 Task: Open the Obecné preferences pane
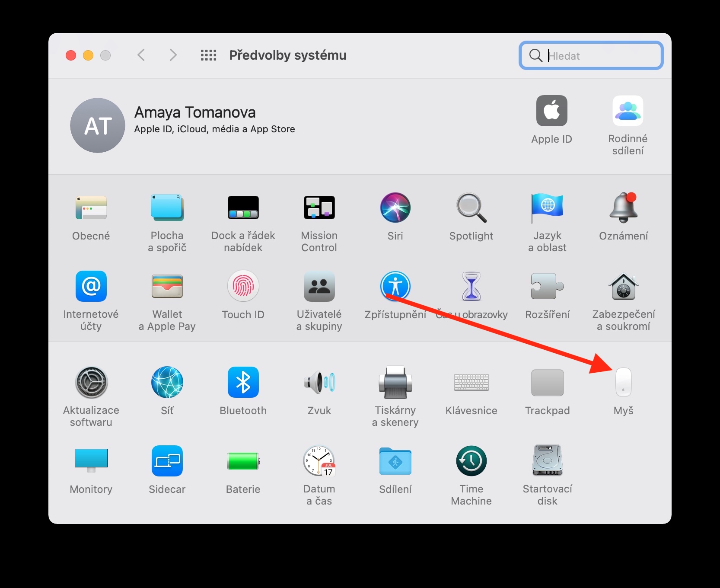pyautogui.click(x=91, y=208)
